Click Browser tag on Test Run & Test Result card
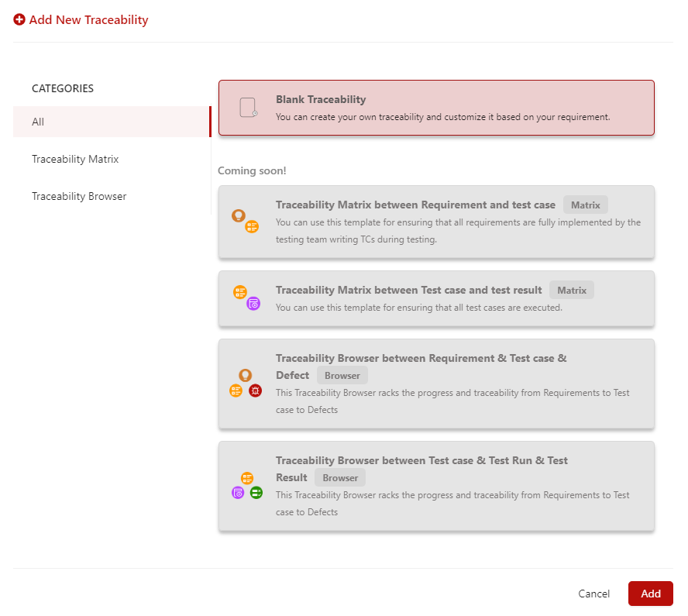This screenshot has width=688, height=616. tap(340, 478)
